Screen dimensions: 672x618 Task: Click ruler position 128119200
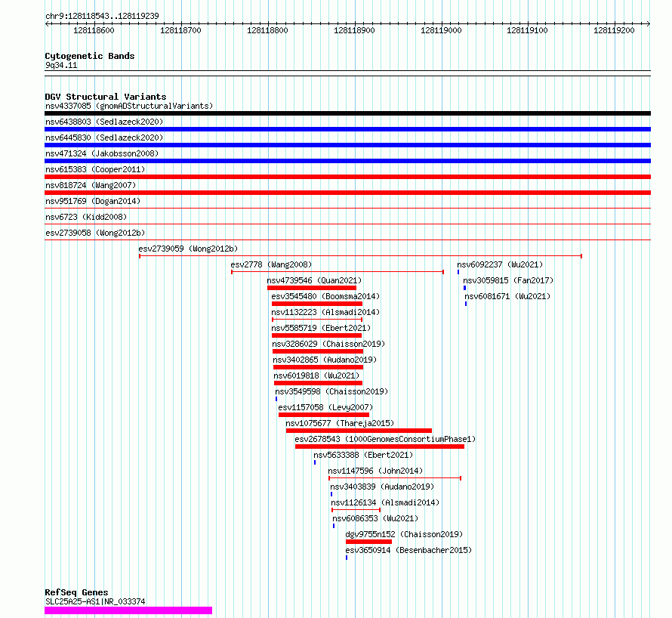point(614,30)
